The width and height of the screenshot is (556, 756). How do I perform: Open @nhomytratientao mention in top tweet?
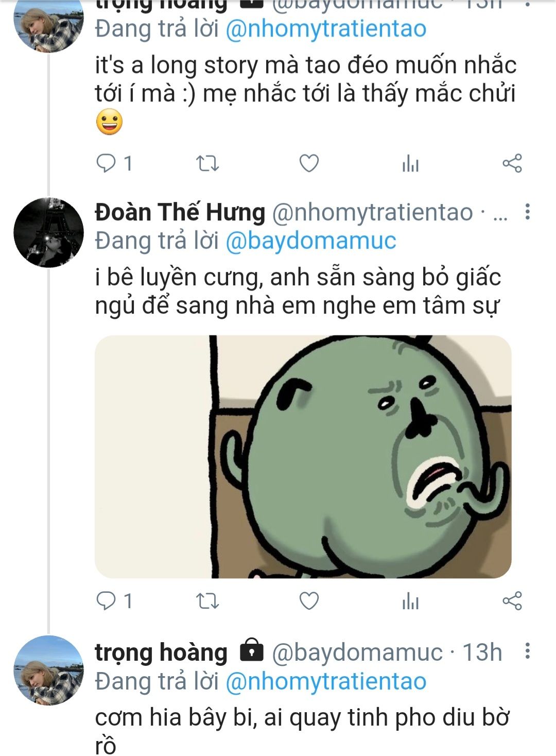pos(326,29)
